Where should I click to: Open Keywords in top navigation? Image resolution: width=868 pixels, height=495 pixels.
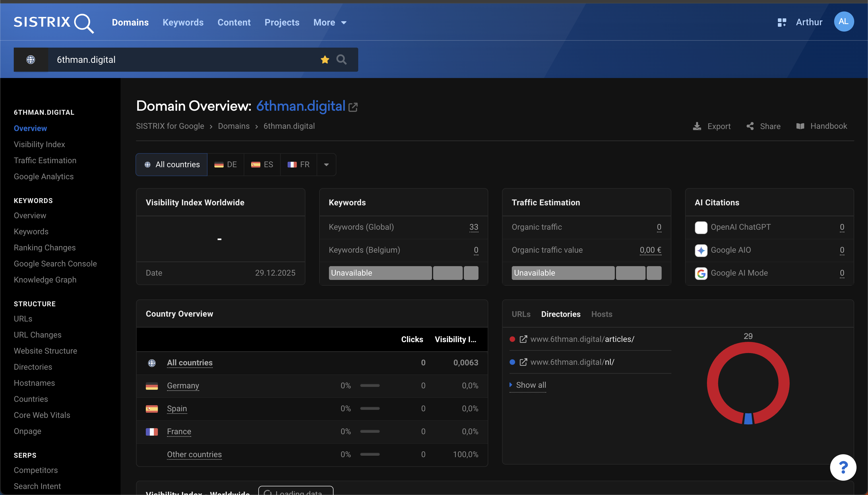pos(183,22)
